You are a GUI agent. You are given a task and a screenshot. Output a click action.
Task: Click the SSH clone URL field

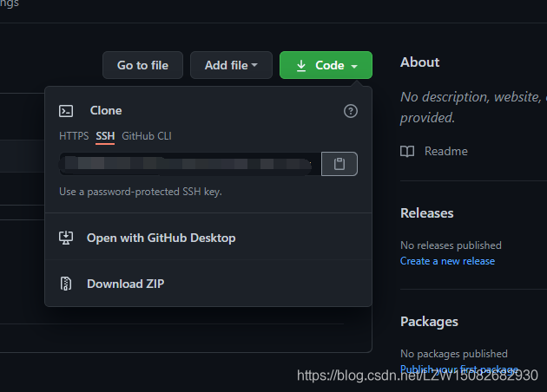(x=190, y=164)
